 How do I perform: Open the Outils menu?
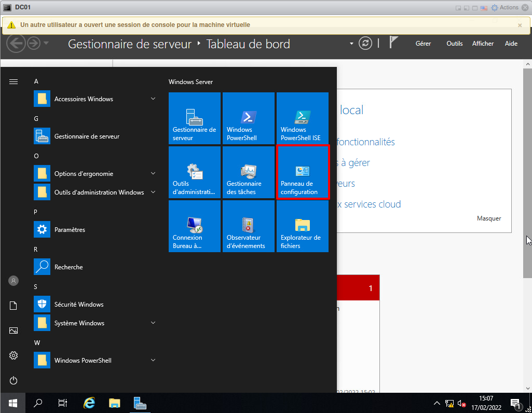(454, 44)
